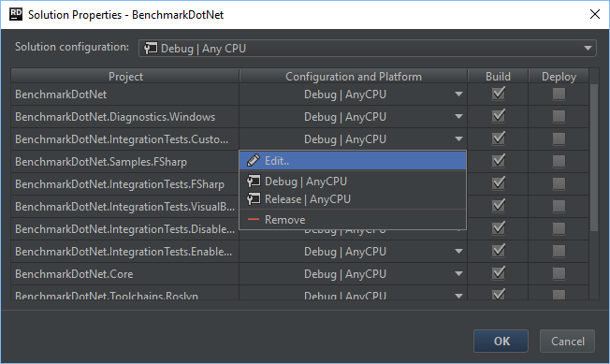Uncheck Build for BenchmarkDotNet project
Image resolution: width=610 pixels, height=364 pixels.
click(499, 94)
